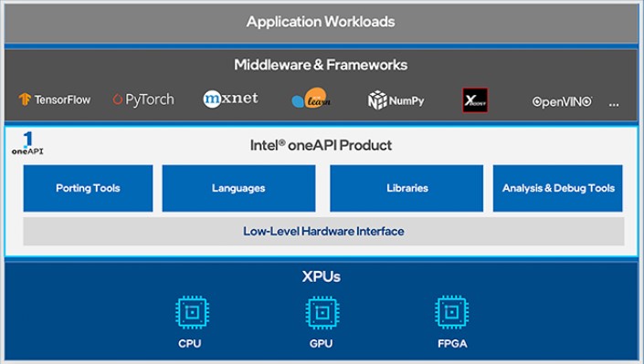Click the TensorFlow logo
Viewport: 644px width, 364px height.
click(54, 99)
